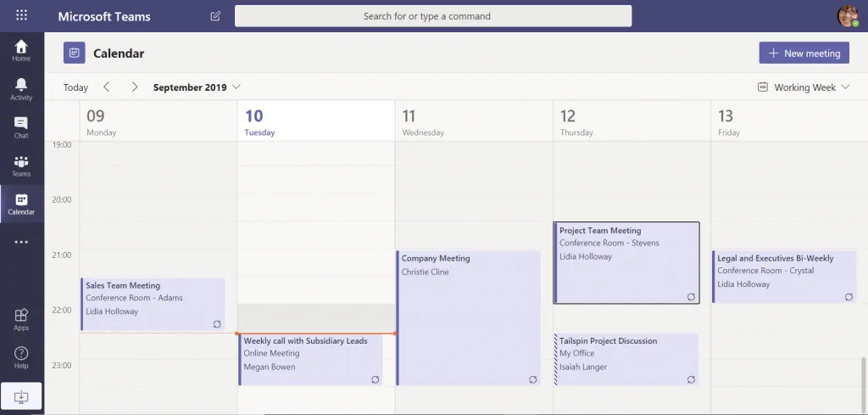This screenshot has width=868, height=415.
Task: Expand the September 2019 month picker
Action: (x=197, y=87)
